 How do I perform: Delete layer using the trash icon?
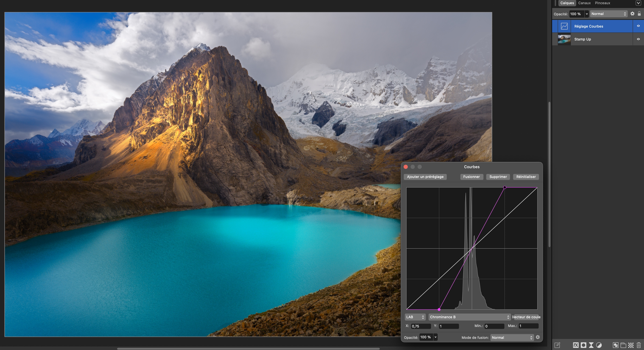coord(639,345)
